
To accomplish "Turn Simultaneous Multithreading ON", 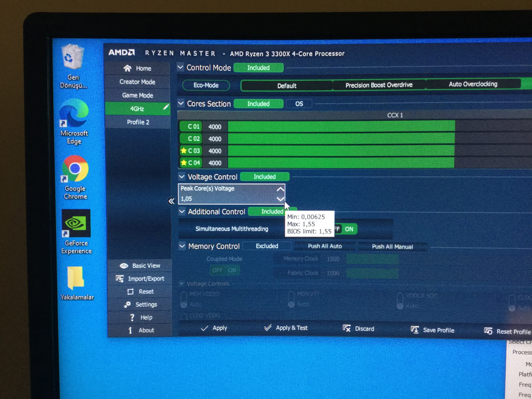I will [x=349, y=229].
